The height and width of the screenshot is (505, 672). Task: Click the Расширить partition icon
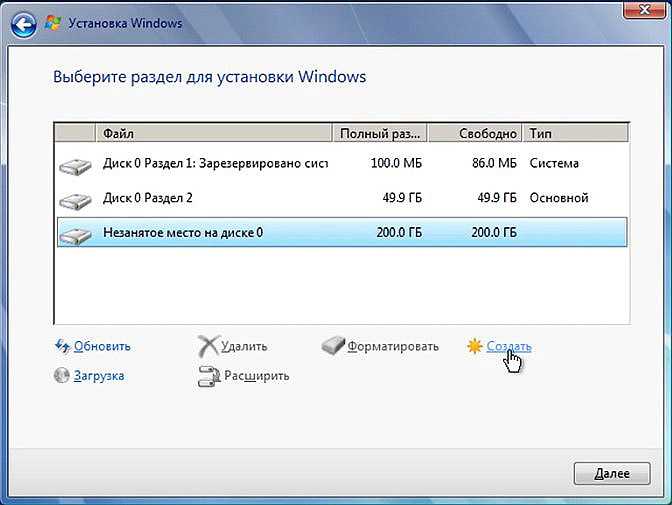[x=209, y=376]
